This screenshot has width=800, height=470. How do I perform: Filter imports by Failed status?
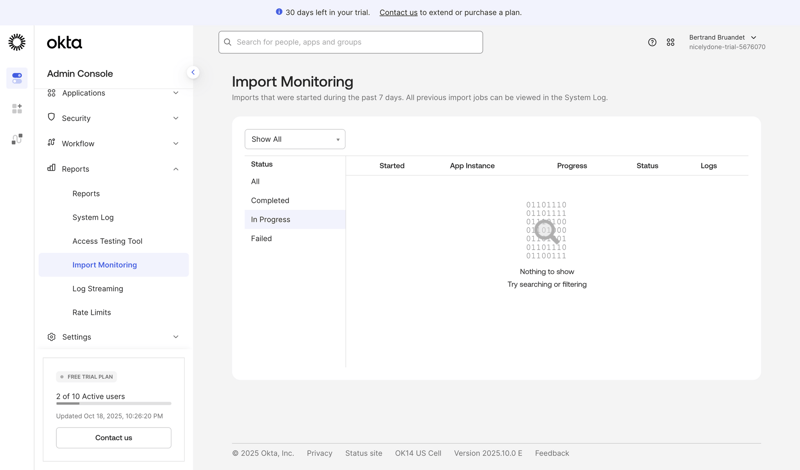295,238
